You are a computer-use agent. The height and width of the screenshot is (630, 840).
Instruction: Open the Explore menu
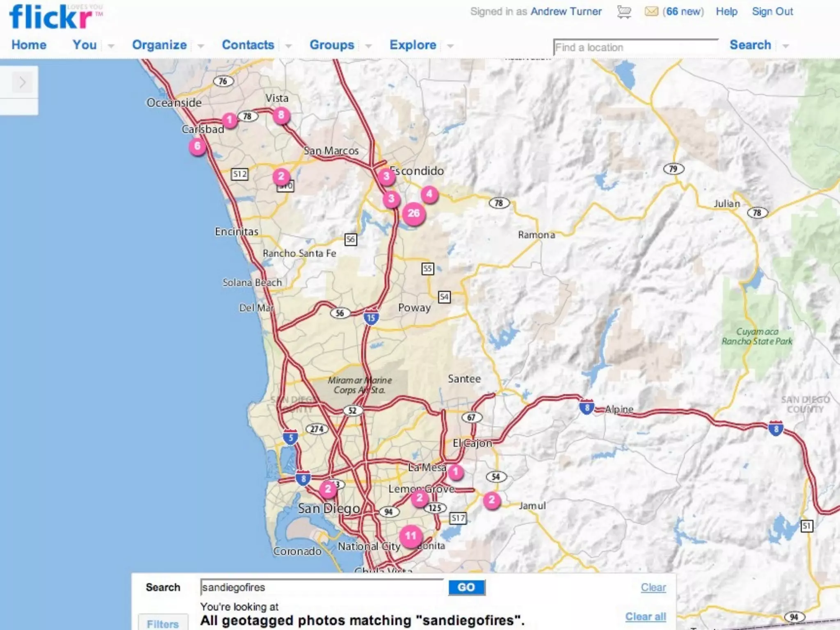tap(413, 45)
